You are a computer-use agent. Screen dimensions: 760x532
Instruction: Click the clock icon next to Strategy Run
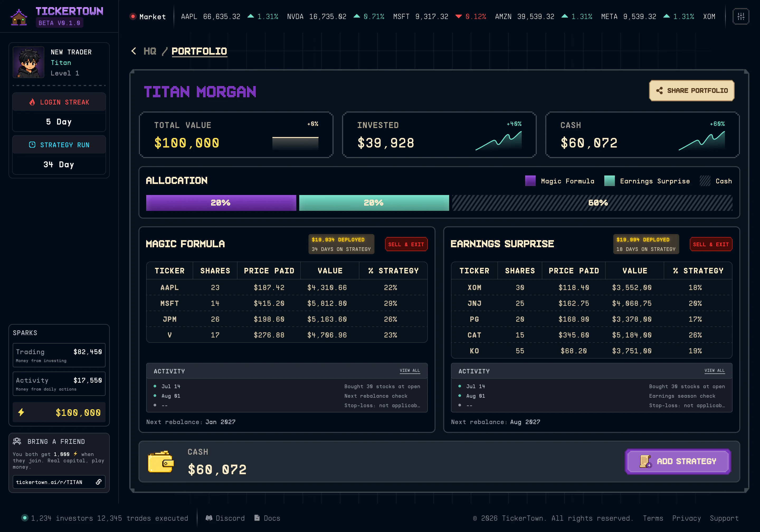[32, 145]
